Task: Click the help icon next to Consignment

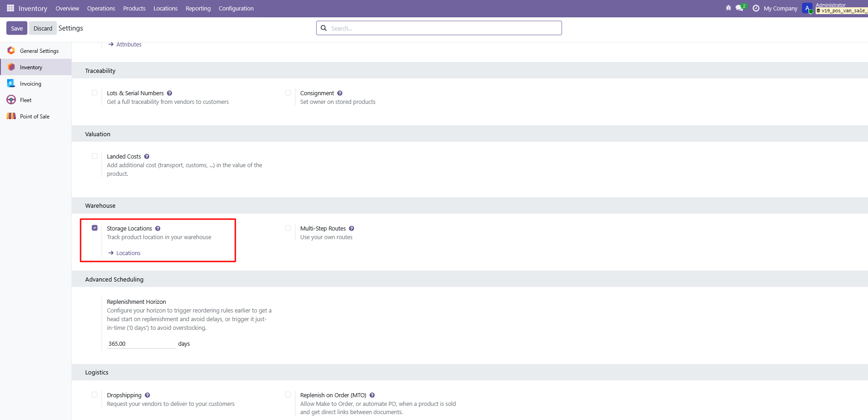Action: [x=340, y=93]
